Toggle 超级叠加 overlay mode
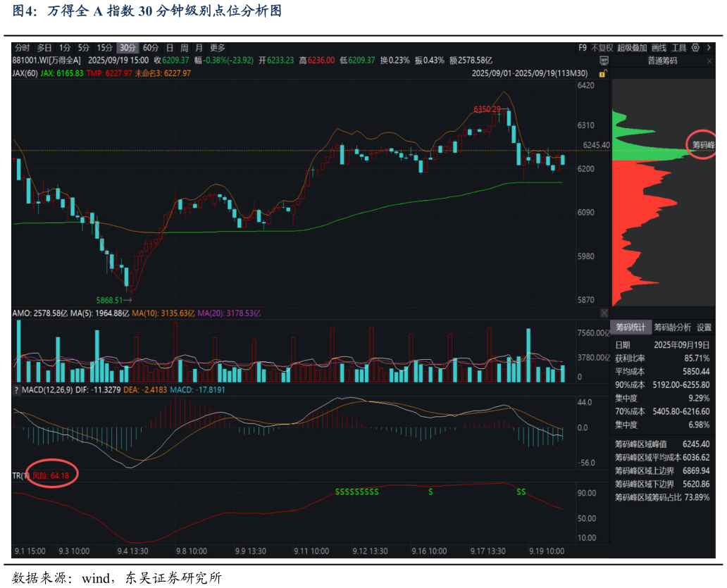 point(632,48)
